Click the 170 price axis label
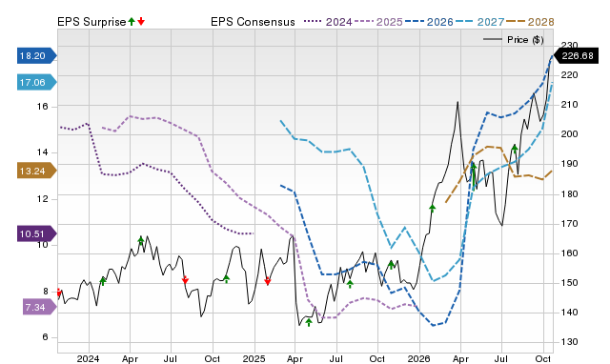 click(x=569, y=224)
